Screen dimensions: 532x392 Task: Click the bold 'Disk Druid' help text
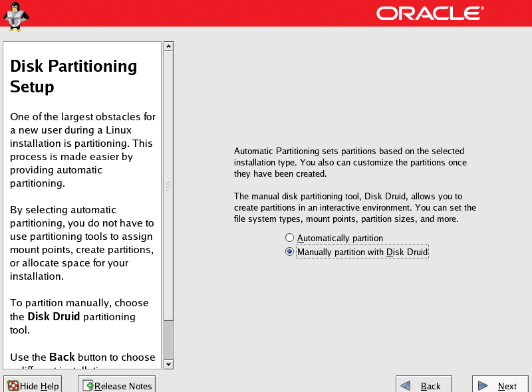click(54, 316)
